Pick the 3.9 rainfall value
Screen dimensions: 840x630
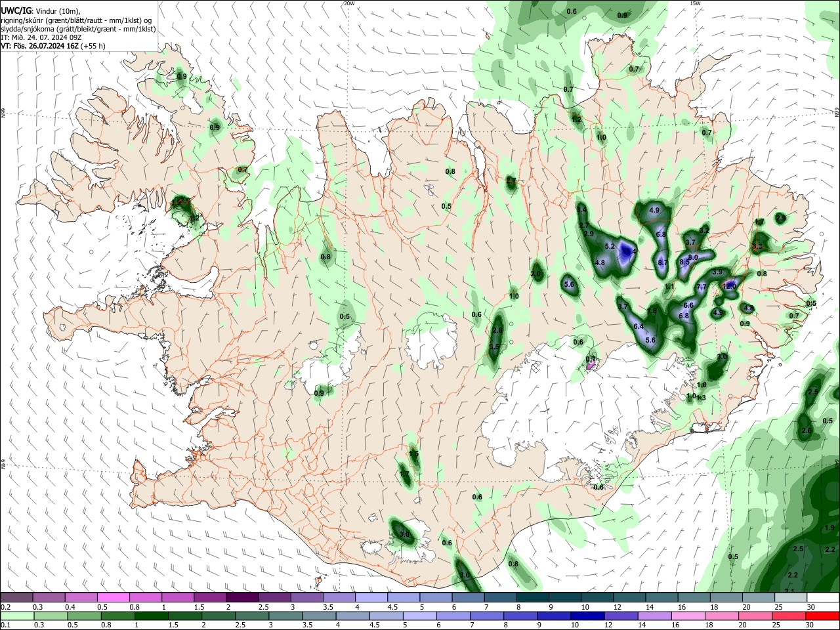(717, 272)
